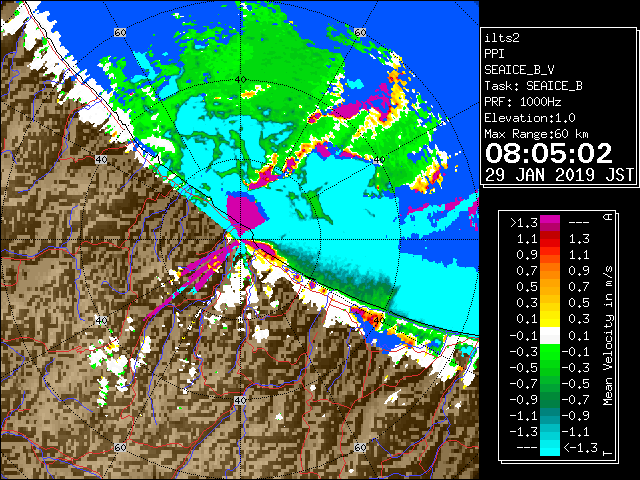Click the bright green segment of the color bar

550,353
